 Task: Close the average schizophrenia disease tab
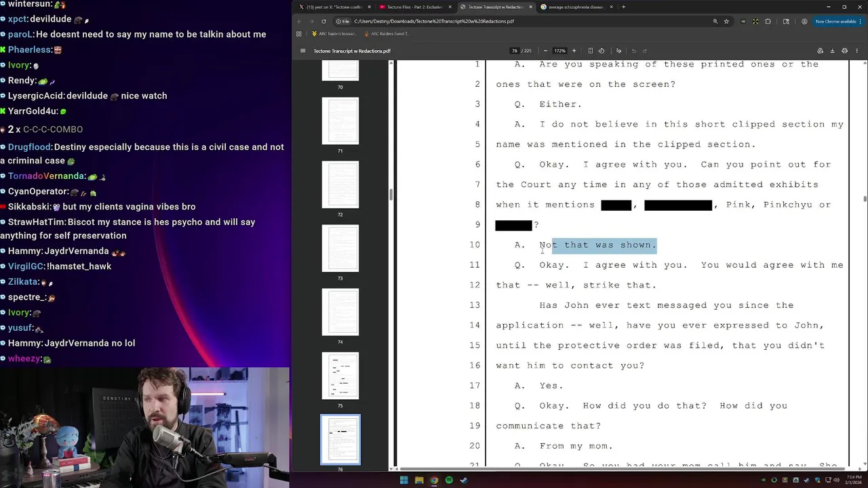[611, 7]
